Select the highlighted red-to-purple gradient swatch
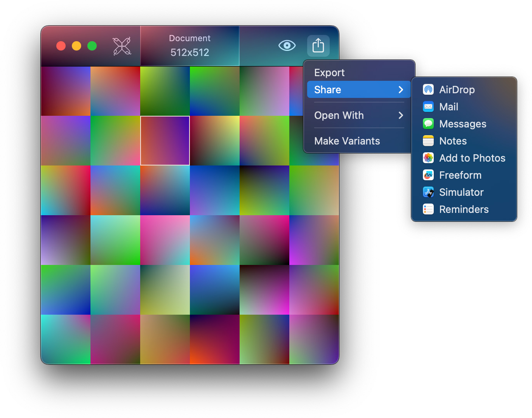Screen dimensions: 532x418 (165, 141)
